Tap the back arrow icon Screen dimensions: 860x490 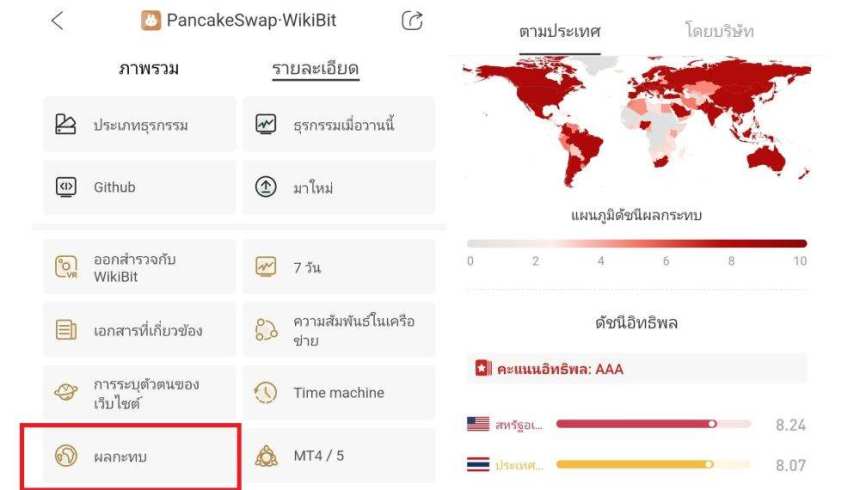(57, 20)
